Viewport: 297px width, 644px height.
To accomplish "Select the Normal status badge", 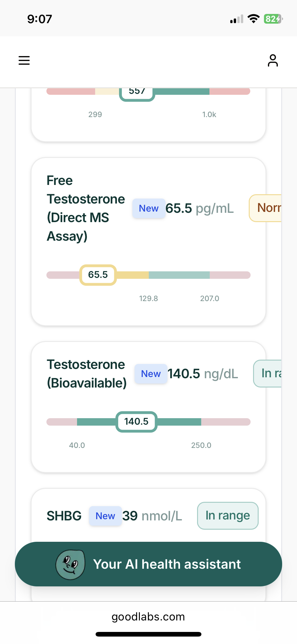I will (265, 208).
